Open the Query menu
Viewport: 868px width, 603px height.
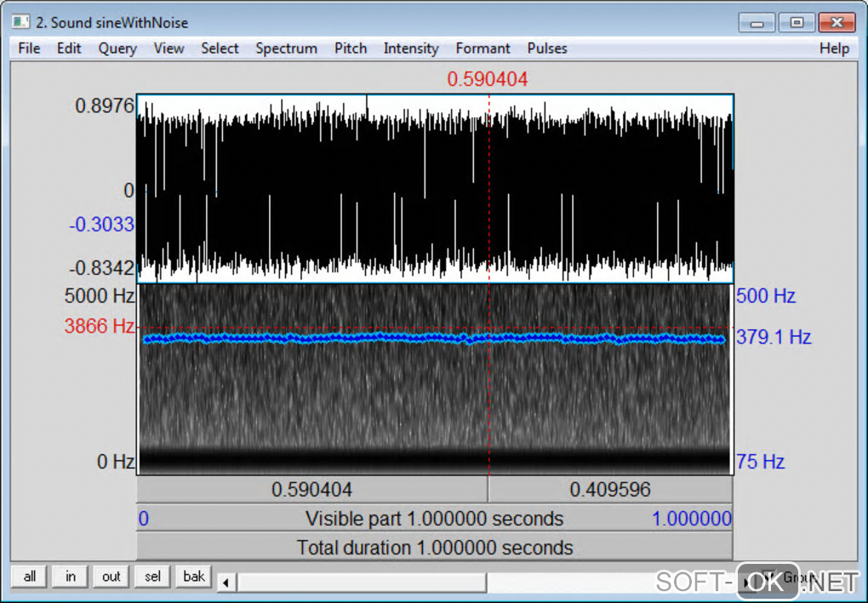tap(117, 48)
